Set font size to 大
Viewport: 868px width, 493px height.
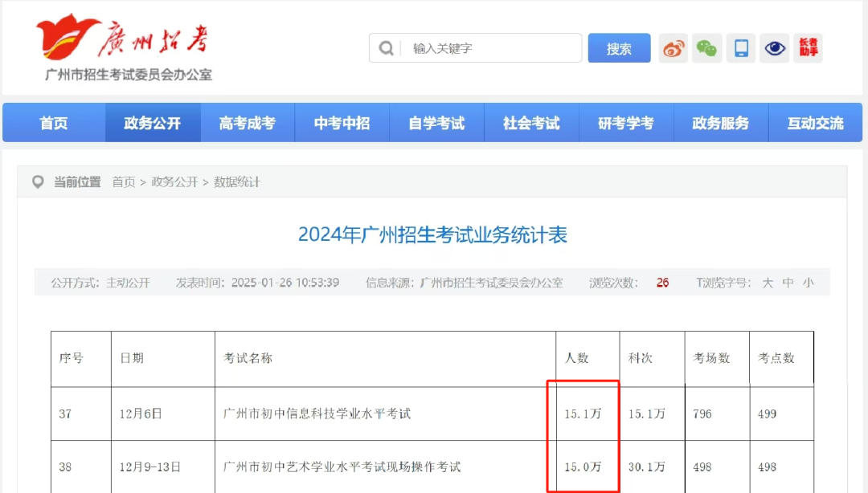pyautogui.click(x=768, y=283)
